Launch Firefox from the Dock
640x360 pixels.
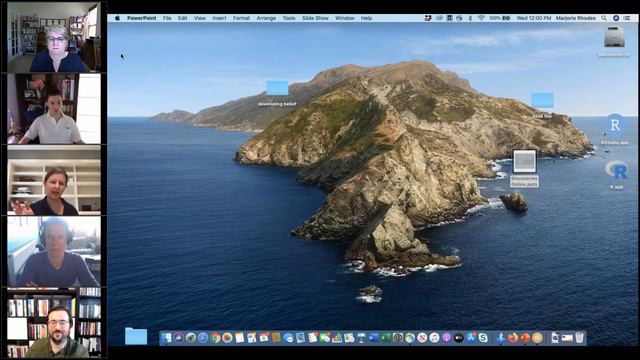pos(513,338)
